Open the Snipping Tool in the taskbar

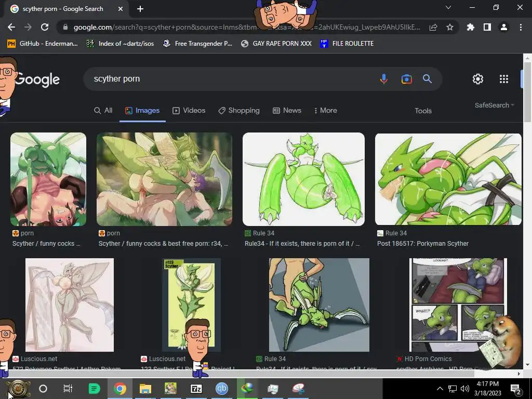(298, 389)
